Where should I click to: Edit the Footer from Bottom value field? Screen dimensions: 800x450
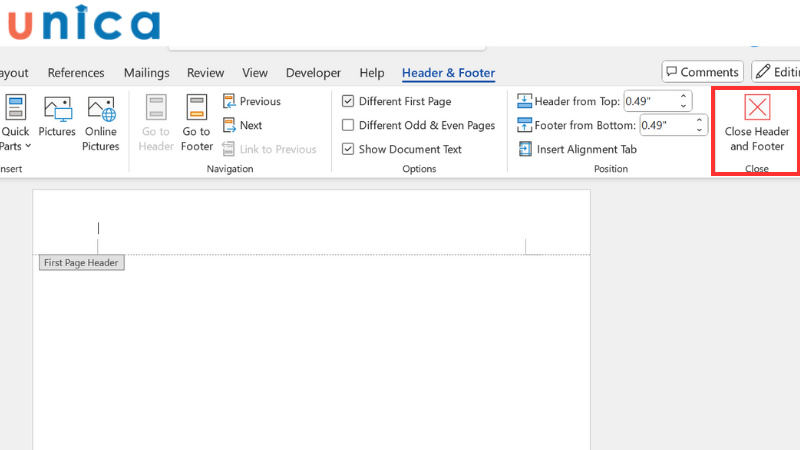tap(666, 125)
